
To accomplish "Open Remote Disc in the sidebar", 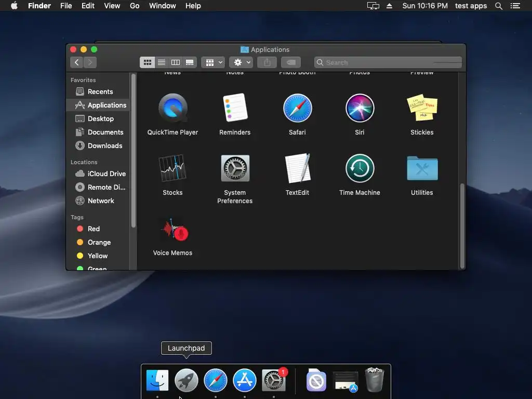I will [x=98, y=187].
